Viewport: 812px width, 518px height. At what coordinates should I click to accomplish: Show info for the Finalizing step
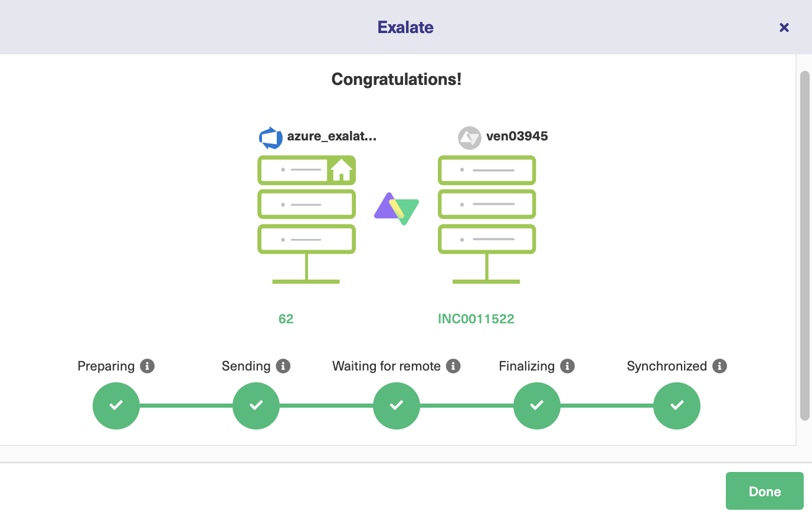pos(568,366)
